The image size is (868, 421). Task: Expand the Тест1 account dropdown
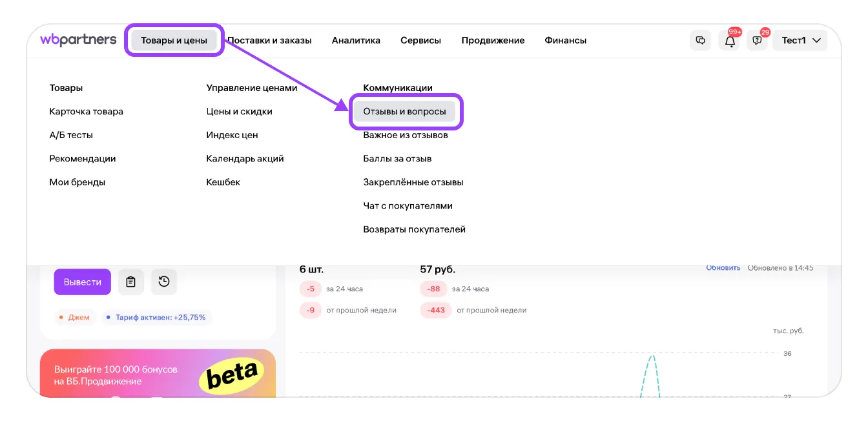coord(800,40)
